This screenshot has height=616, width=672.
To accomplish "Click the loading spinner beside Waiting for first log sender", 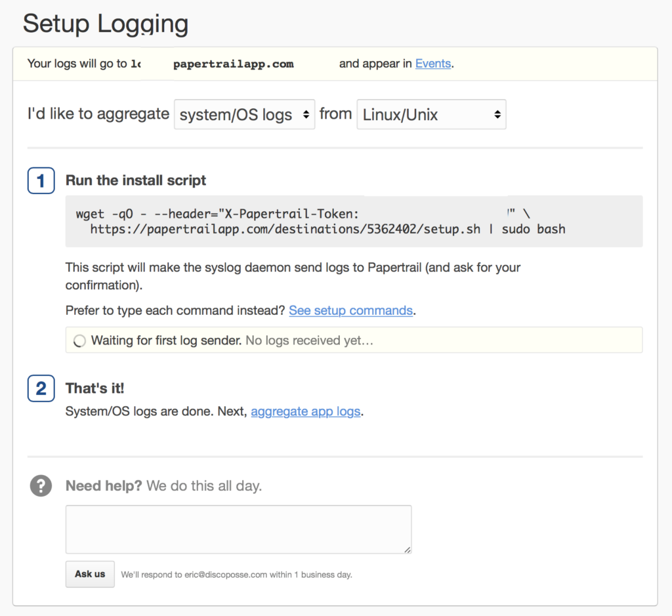I will tap(79, 341).
